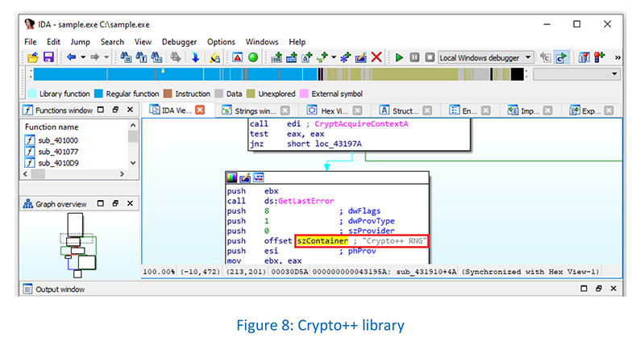The height and width of the screenshot is (346, 644).
Task: Click the grayed-out binoculars next search icon
Action: pyautogui.click(x=176, y=57)
